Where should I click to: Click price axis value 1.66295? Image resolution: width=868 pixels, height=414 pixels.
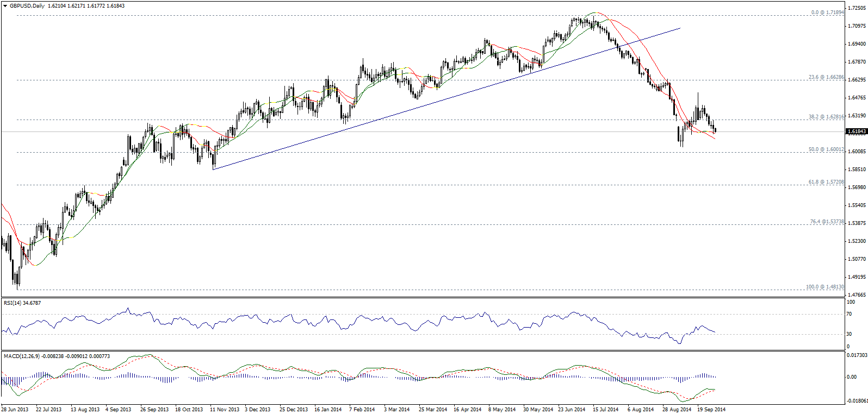857,80
